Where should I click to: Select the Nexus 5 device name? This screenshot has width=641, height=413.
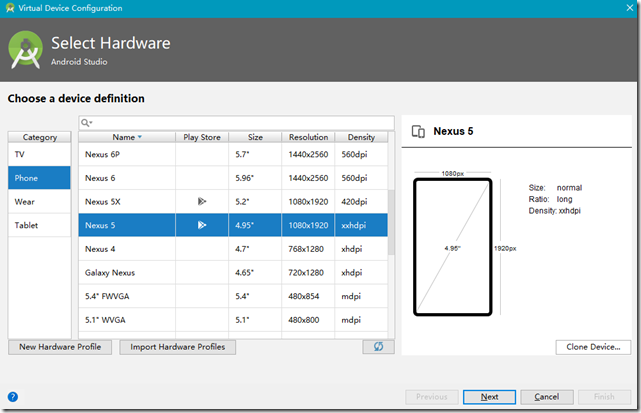100,225
